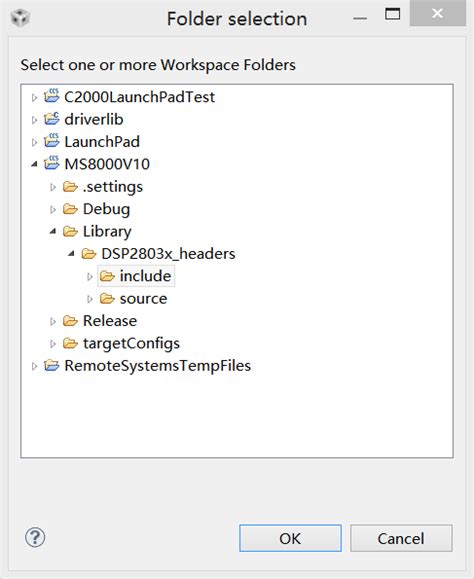
Task: Expand the include folder arrow
Action: 90,277
